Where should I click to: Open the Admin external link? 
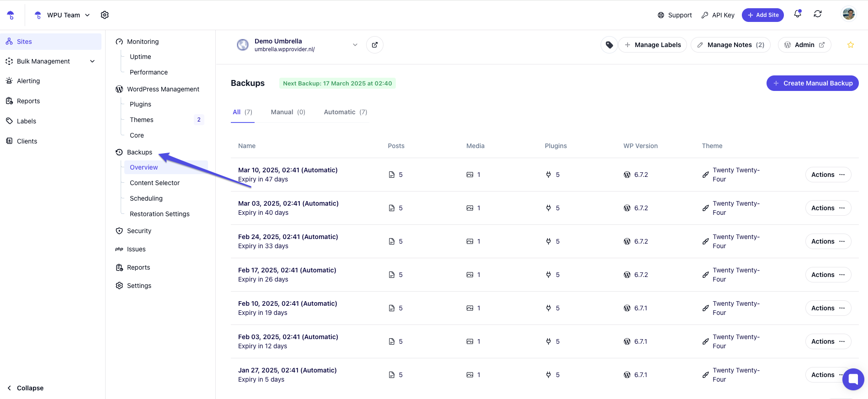804,45
